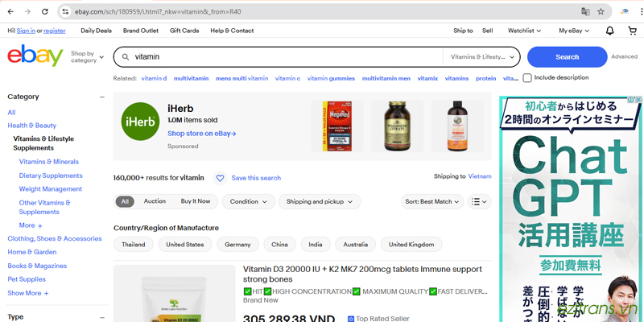644x322 pixels.
Task: Click the ad info icon
Action: pos(631,99)
